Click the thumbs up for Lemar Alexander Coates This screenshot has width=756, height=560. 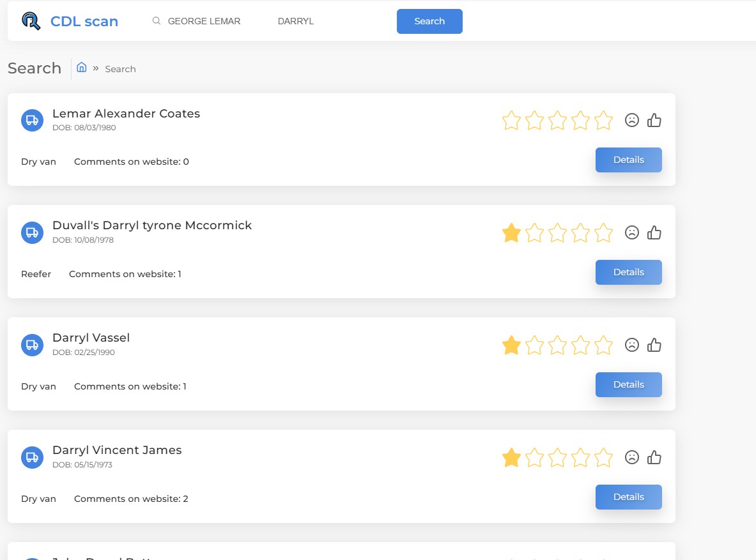(654, 120)
